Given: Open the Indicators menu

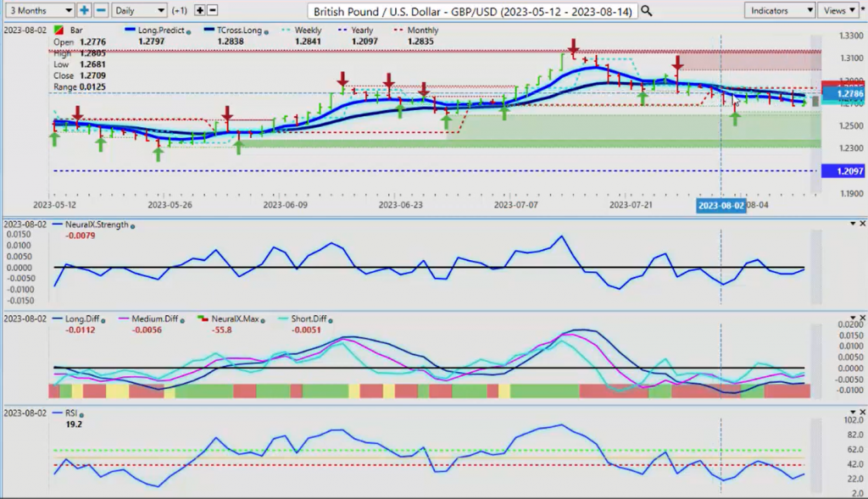Looking at the screenshot, I should tap(779, 10).
